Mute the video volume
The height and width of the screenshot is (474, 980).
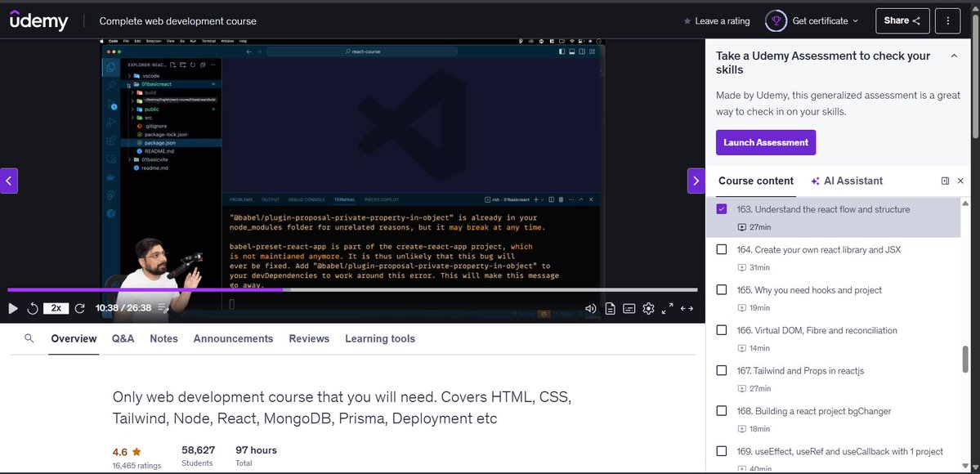(x=590, y=308)
